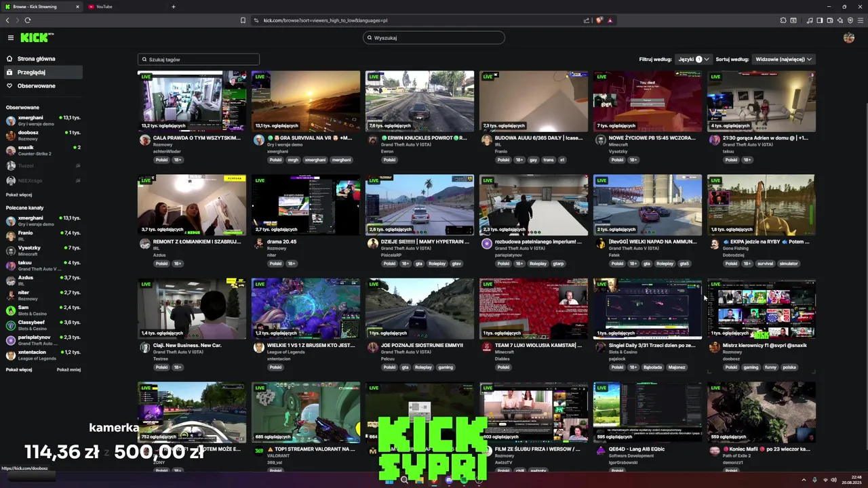Screen dimensions: 868x488
Task: Expand the Widzowie (najwięcej) sort dropdown
Action: tap(784, 60)
